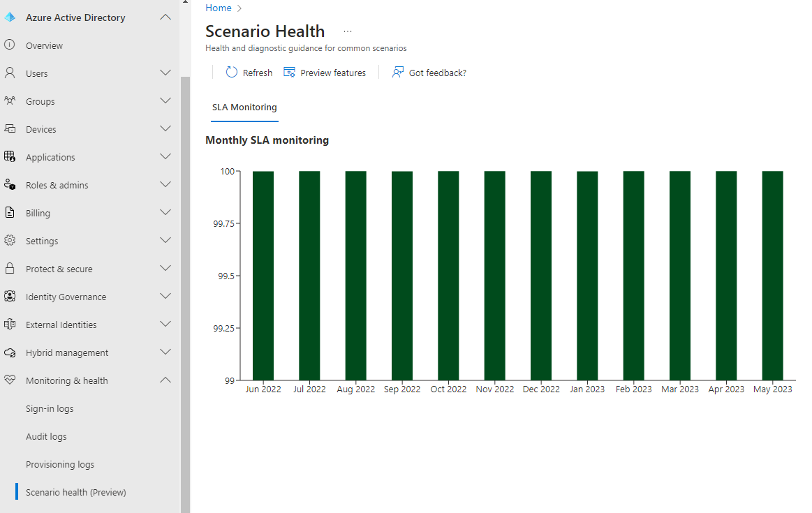Select the Nov 2022 bar

(494, 276)
